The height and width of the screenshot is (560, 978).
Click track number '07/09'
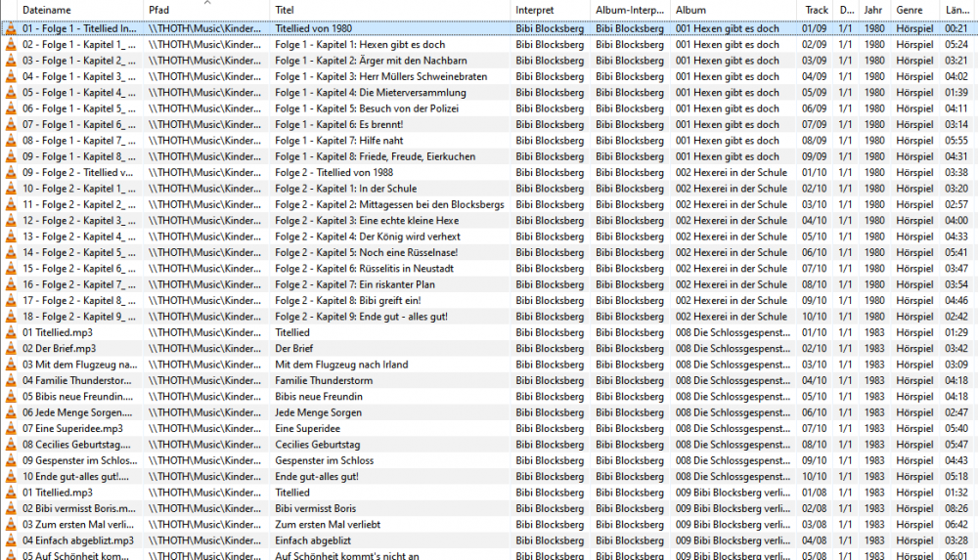(814, 125)
